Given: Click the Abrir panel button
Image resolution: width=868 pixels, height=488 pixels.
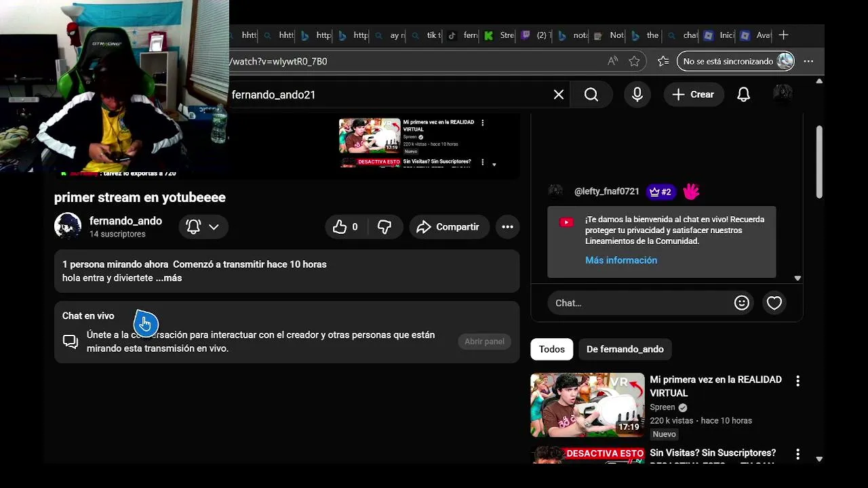Looking at the screenshot, I should tap(484, 342).
